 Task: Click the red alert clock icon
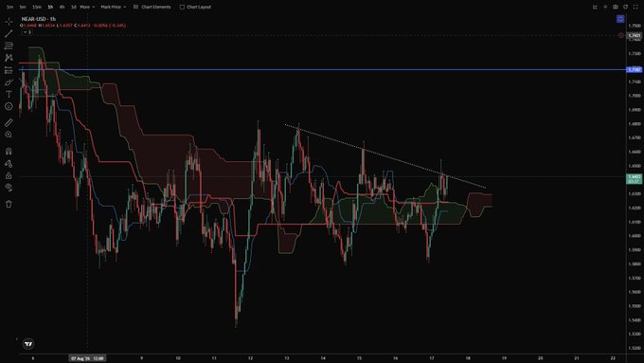621,36
